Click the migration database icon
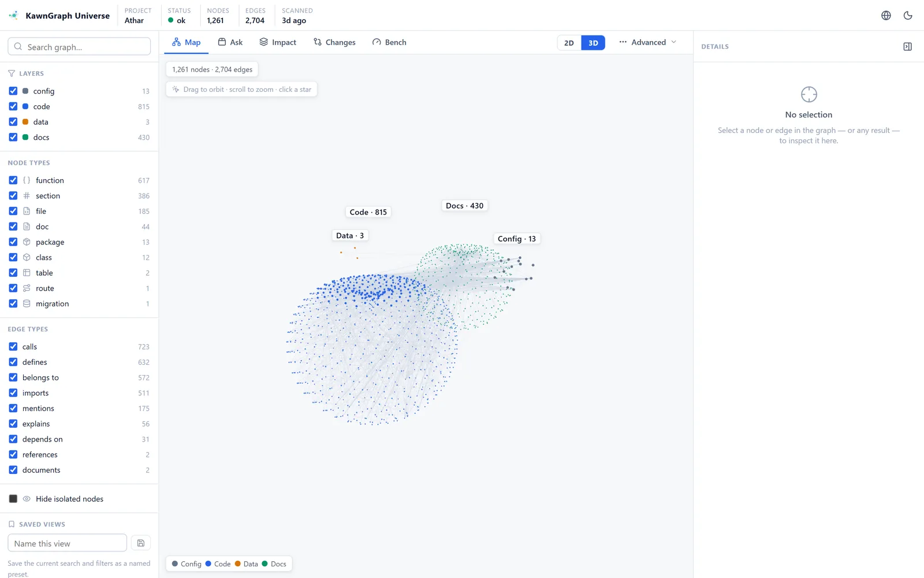 tap(27, 303)
